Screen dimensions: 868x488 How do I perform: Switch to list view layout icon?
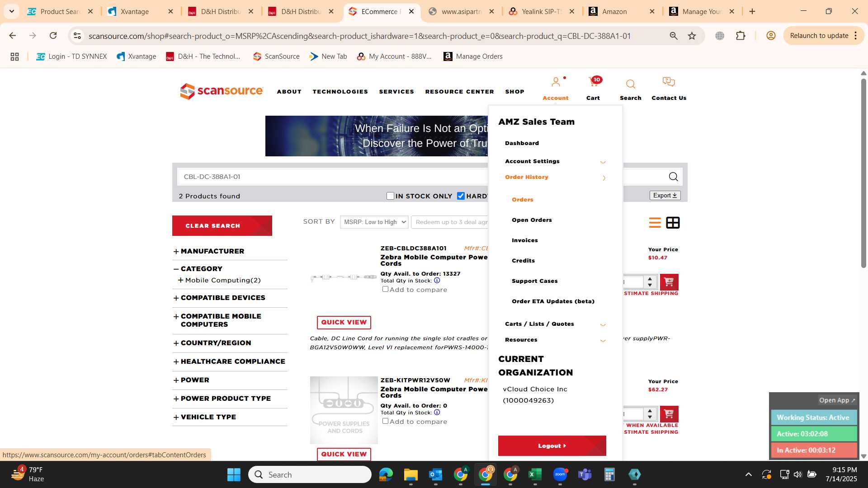[655, 223]
